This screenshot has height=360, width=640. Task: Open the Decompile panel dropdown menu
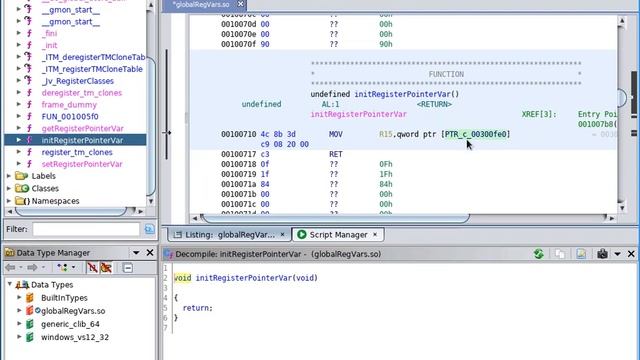coord(618,254)
